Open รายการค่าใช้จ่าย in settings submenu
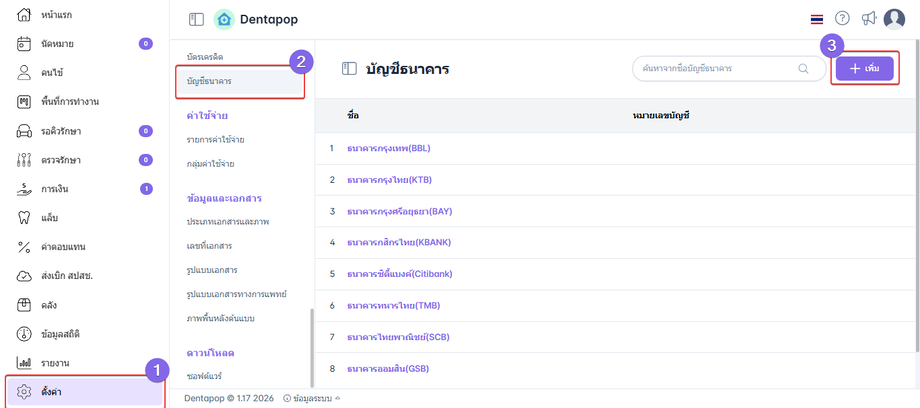 tap(215, 139)
